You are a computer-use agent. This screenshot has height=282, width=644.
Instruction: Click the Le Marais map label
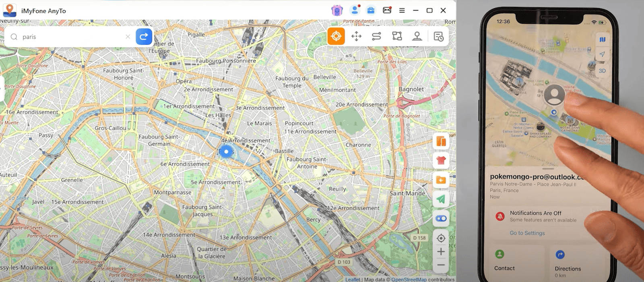click(260, 123)
